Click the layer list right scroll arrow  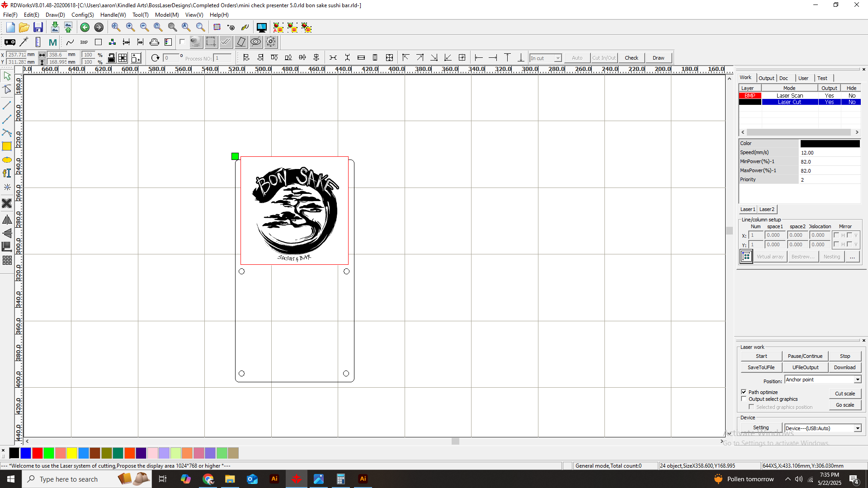tap(857, 132)
